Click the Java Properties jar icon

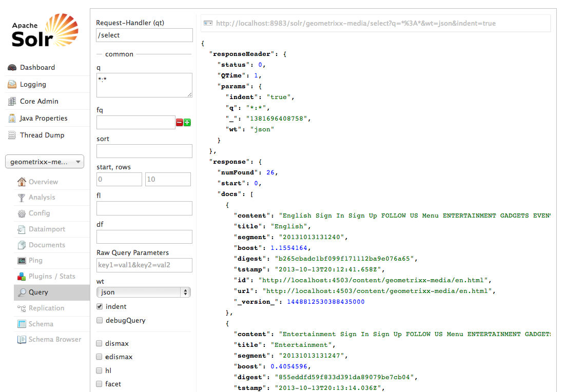click(12, 119)
